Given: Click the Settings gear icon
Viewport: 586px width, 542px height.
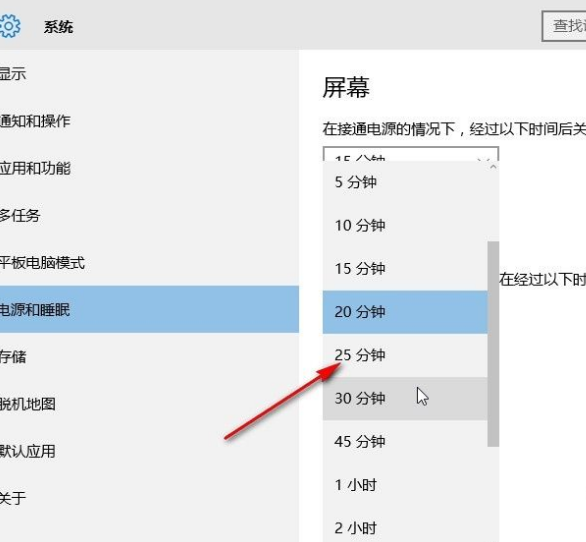Looking at the screenshot, I should pos(9,26).
